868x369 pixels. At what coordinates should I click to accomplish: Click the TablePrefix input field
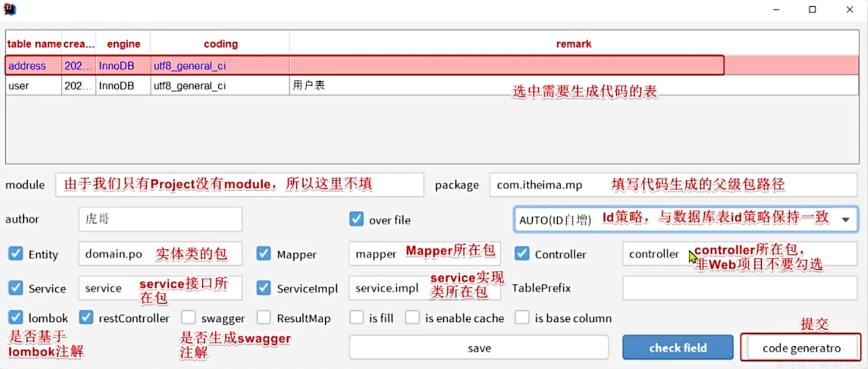pyautogui.click(x=740, y=288)
